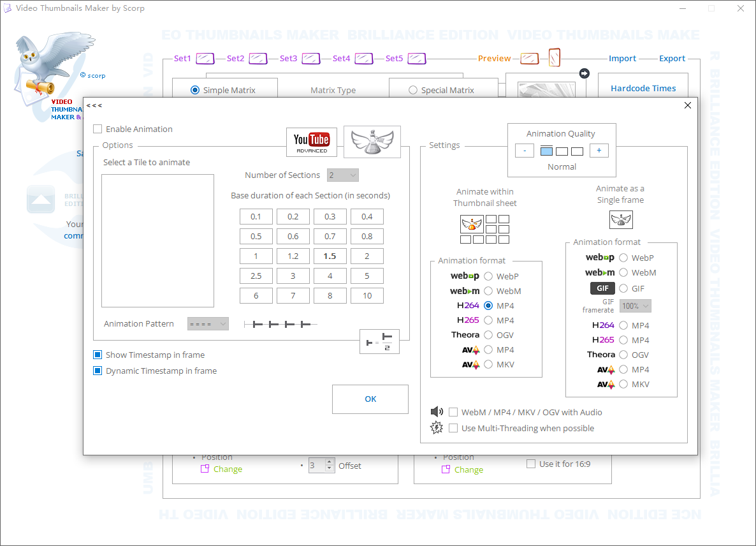Increase Animation Quality with the plus button
Screen dimensions: 756x546
[599, 151]
